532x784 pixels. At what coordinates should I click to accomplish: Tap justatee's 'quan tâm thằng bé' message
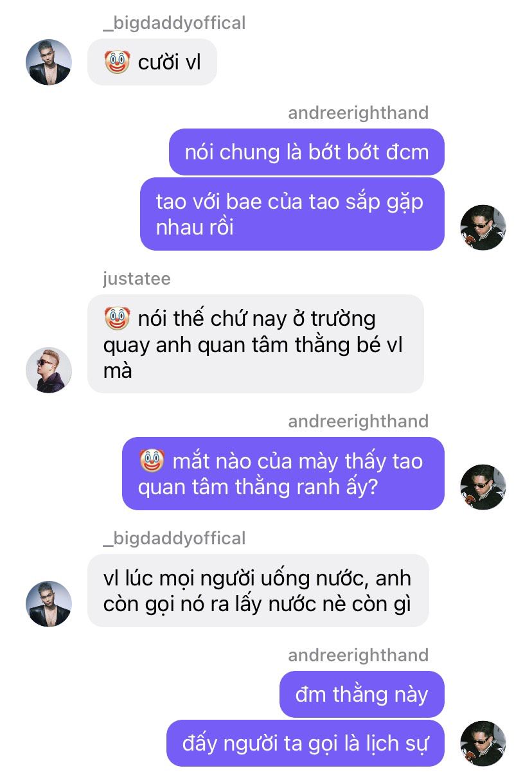click(256, 344)
